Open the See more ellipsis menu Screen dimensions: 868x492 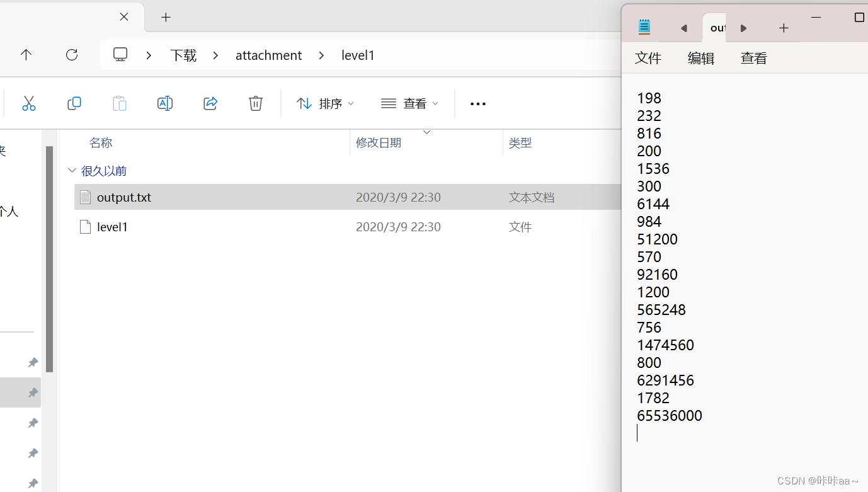tap(477, 103)
